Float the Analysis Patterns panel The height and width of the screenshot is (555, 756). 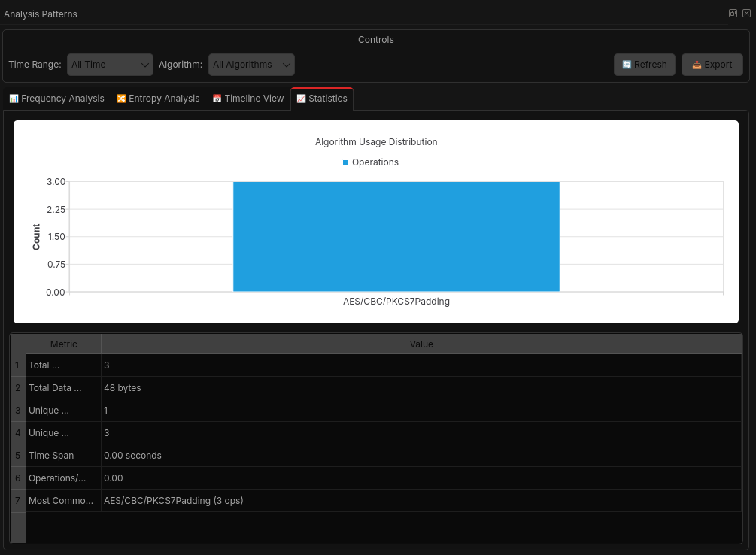[x=733, y=14]
